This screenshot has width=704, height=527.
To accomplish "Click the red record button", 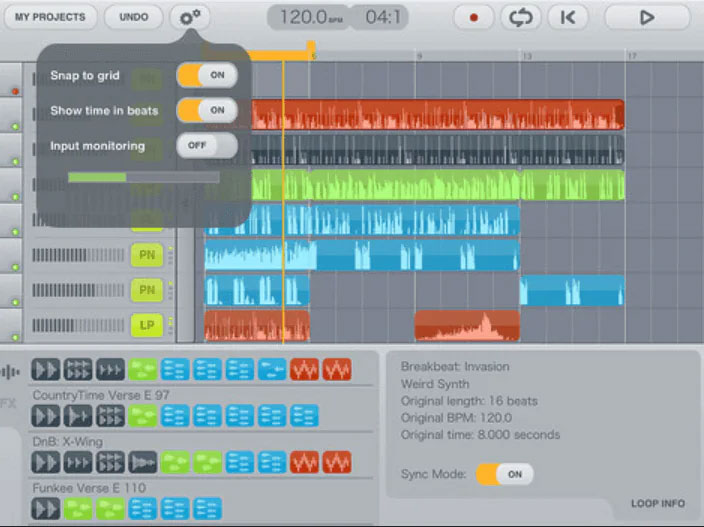I will 473,18.
